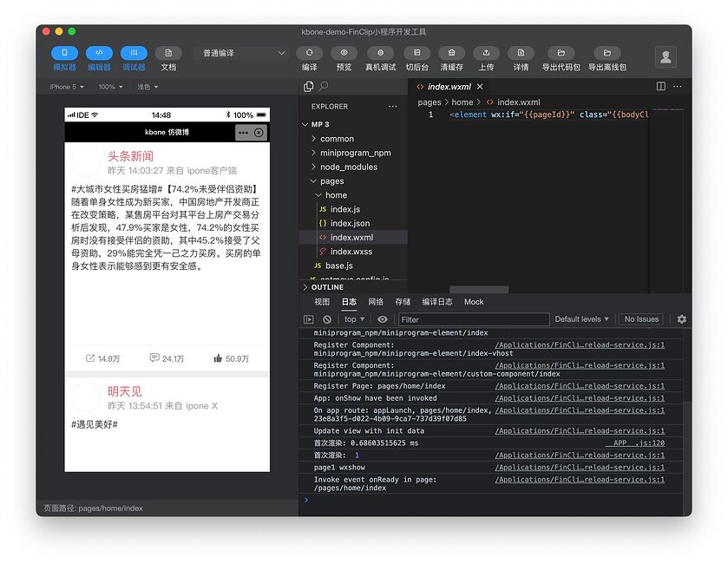Open the 浅色 theme dropdown
This screenshot has height=564, width=728.
tap(148, 87)
